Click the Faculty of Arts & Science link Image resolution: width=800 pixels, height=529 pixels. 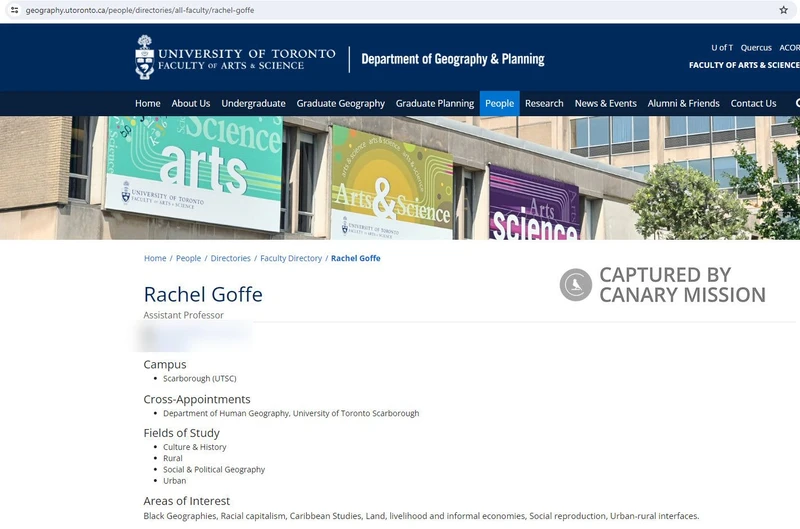click(744, 65)
